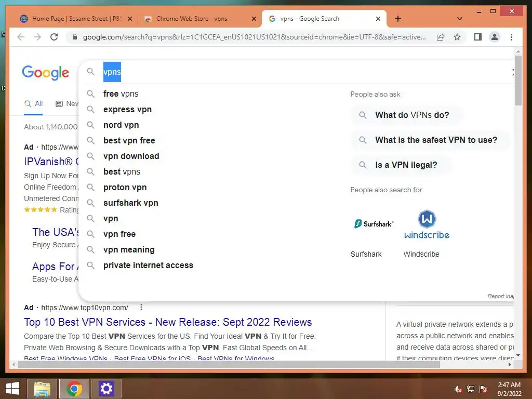
Task: Choose the plain 'vpn' suggestion
Action: pyautogui.click(x=111, y=219)
